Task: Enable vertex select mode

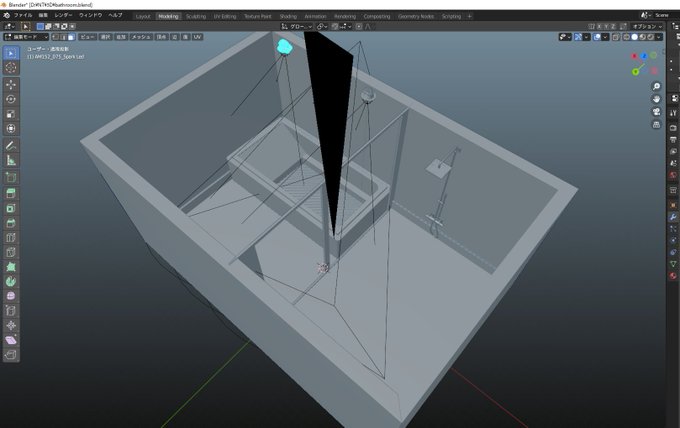Action: coord(56,37)
